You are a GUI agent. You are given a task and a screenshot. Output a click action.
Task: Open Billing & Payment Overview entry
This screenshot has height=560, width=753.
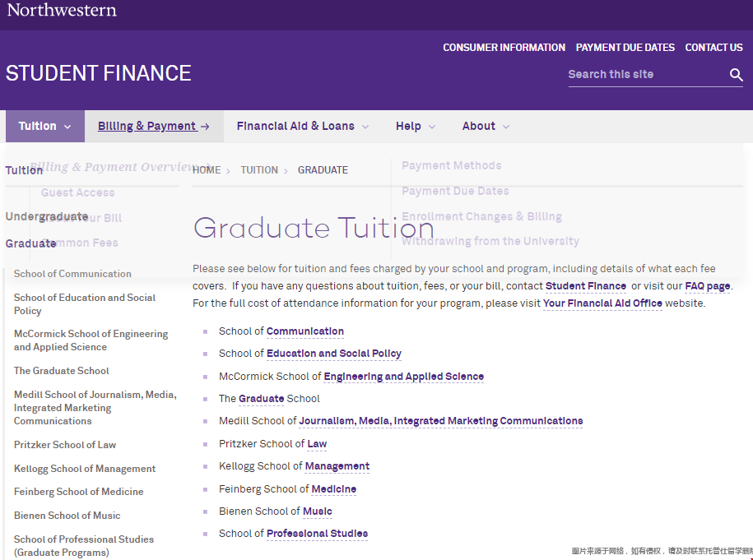coord(120,166)
